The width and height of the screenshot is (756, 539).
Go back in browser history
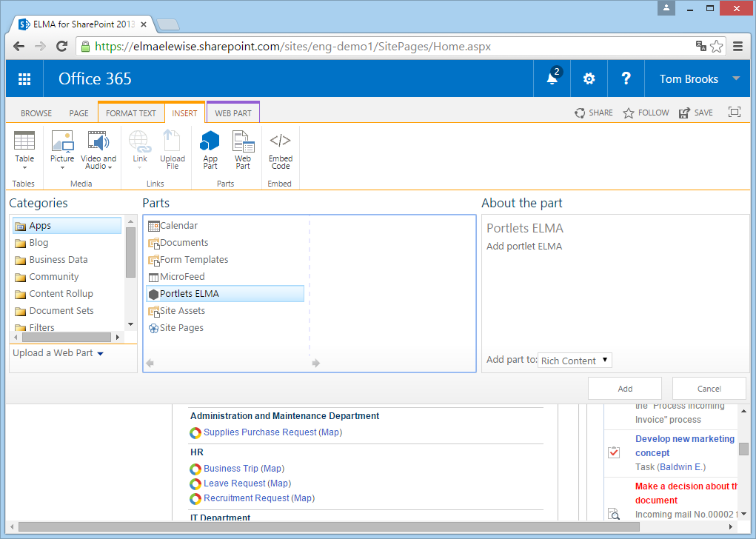[x=19, y=47]
